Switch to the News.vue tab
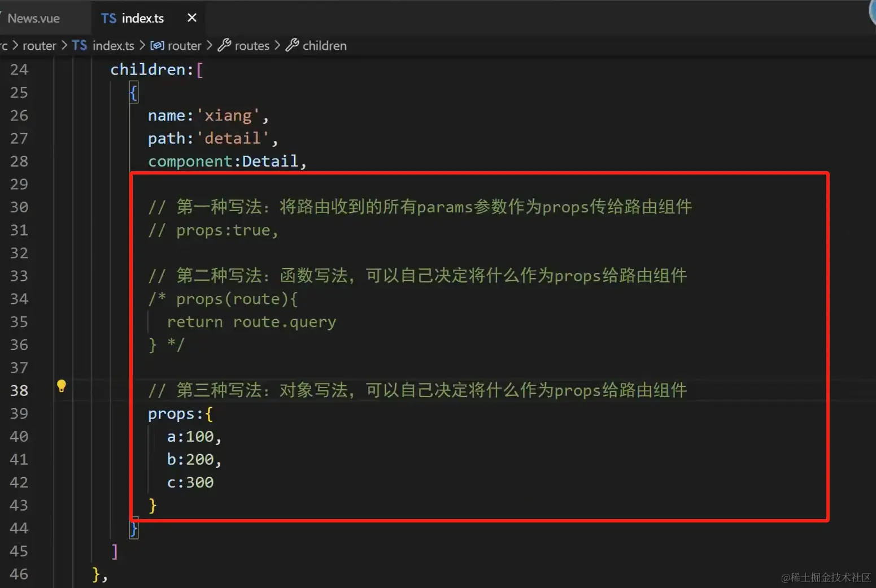Image resolution: width=876 pixels, height=588 pixels. (x=34, y=18)
